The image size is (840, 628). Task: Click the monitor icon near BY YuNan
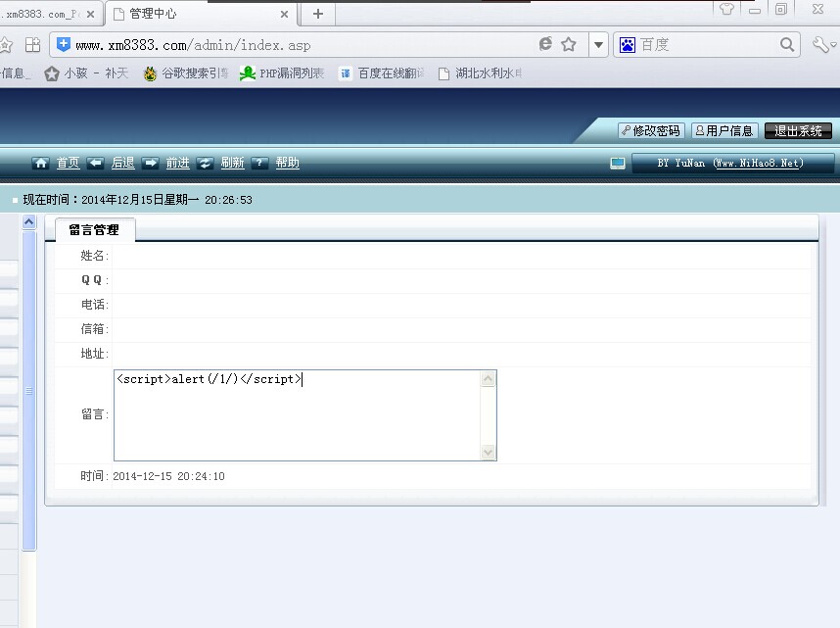point(618,163)
